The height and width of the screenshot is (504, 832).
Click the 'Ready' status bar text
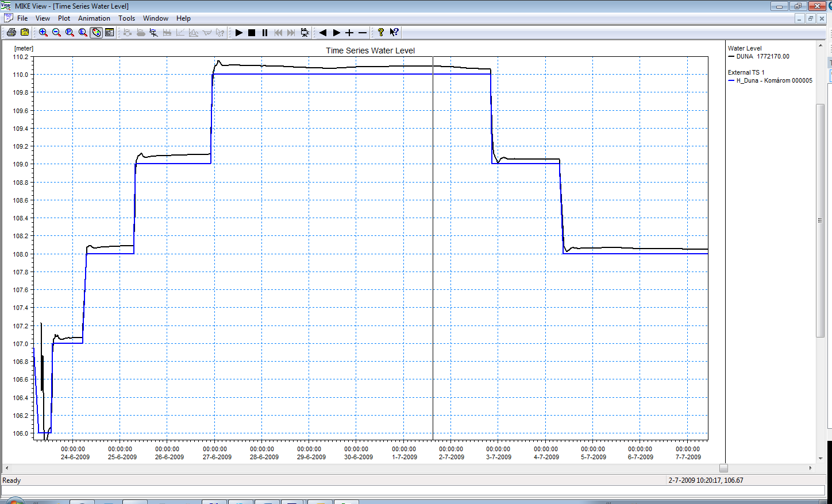click(x=11, y=480)
